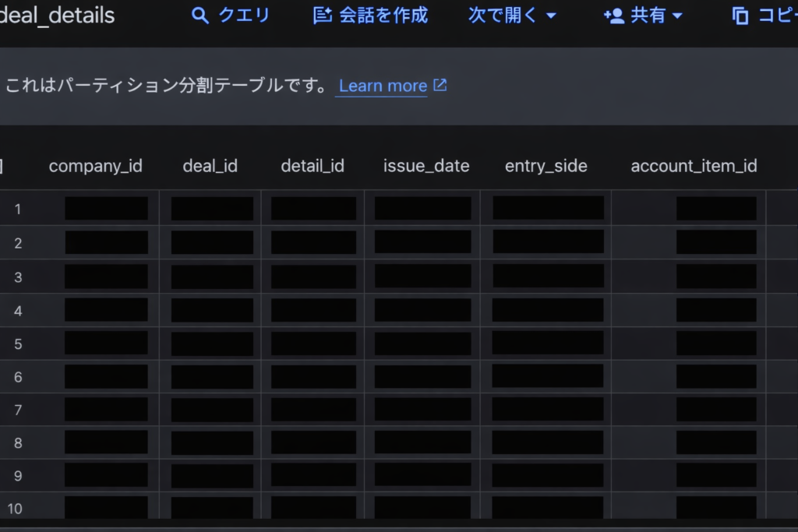
Task: Expand the 次で開く dropdown arrow
Action: (x=552, y=16)
